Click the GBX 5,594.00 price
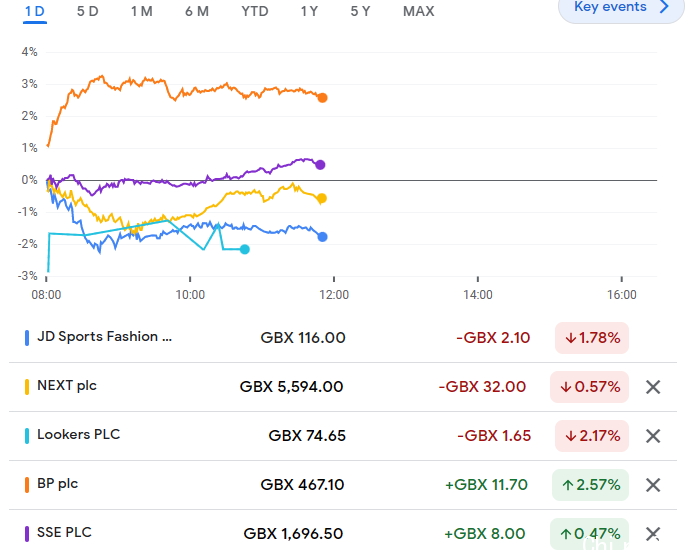 pos(291,387)
